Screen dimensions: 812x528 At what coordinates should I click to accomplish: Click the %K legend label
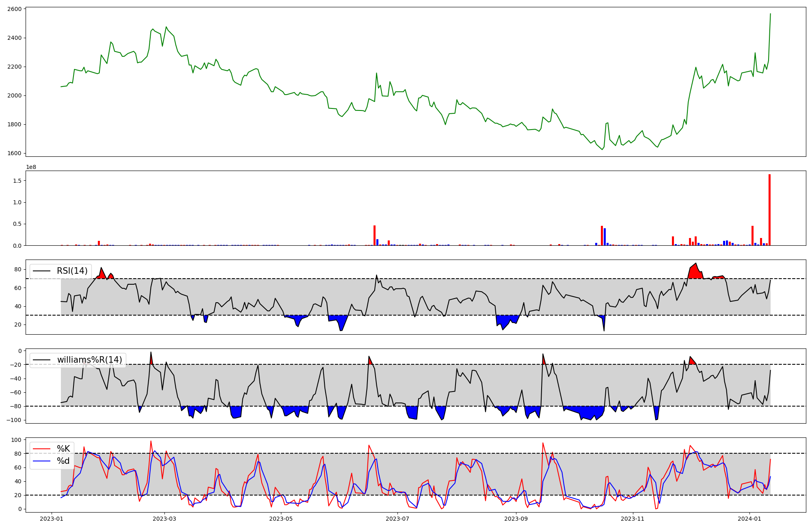pos(63,449)
